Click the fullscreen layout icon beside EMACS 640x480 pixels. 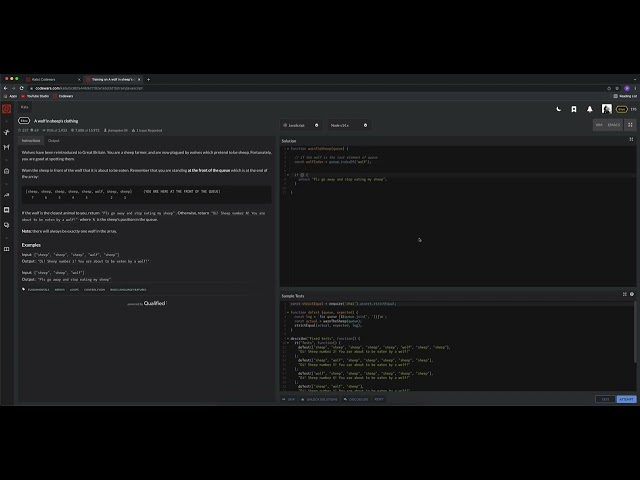[630, 125]
